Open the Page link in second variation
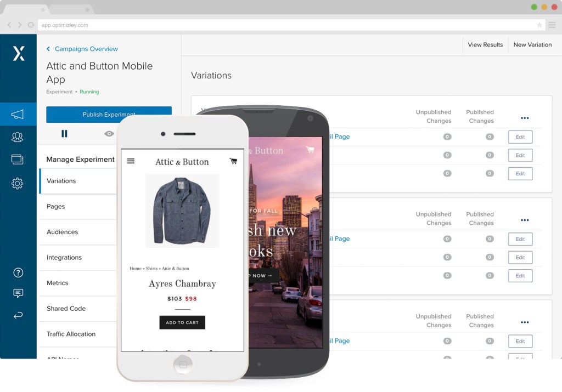Image resolution: width=562 pixels, height=392 pixels. (340, 238)
